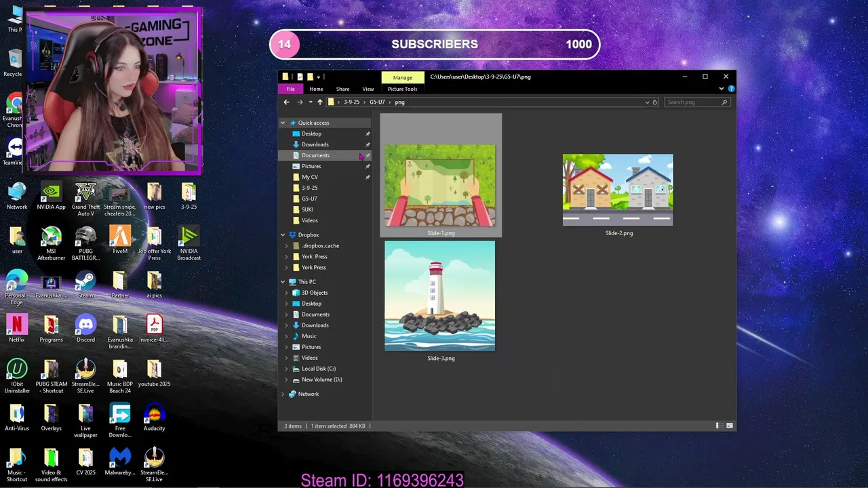This screenshot has height=488, width=868.
Task: Open the View ribbon tab
Action: pos(368,89)
